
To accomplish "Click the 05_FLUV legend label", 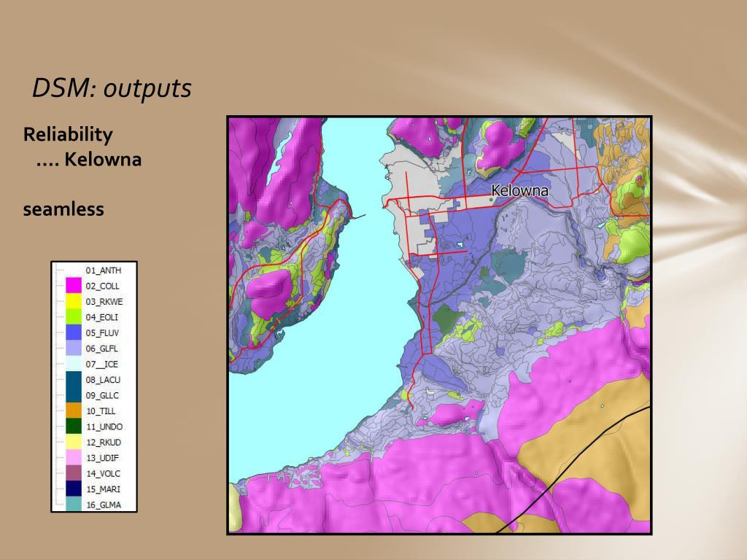I will [102, 332].
